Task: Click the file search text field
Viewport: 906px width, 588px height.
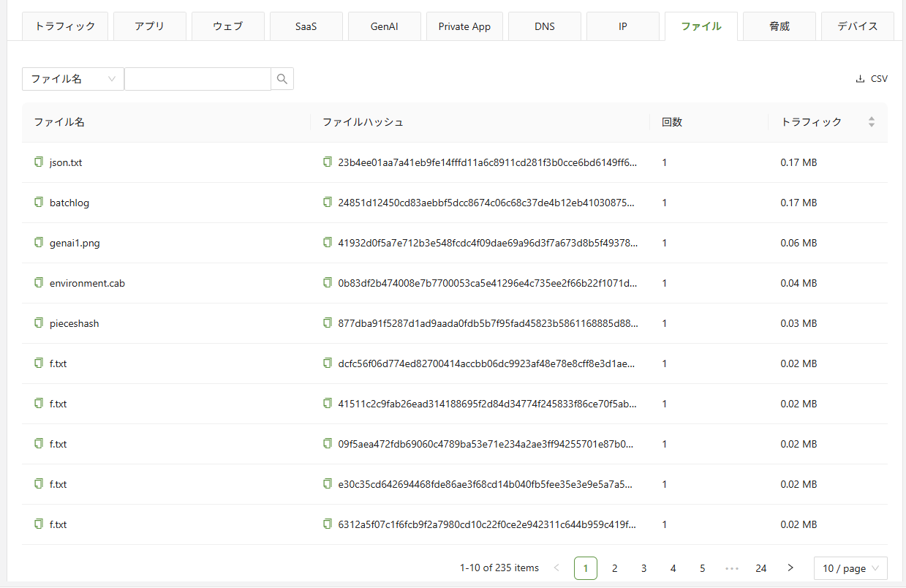Action: tap(197, 79)
